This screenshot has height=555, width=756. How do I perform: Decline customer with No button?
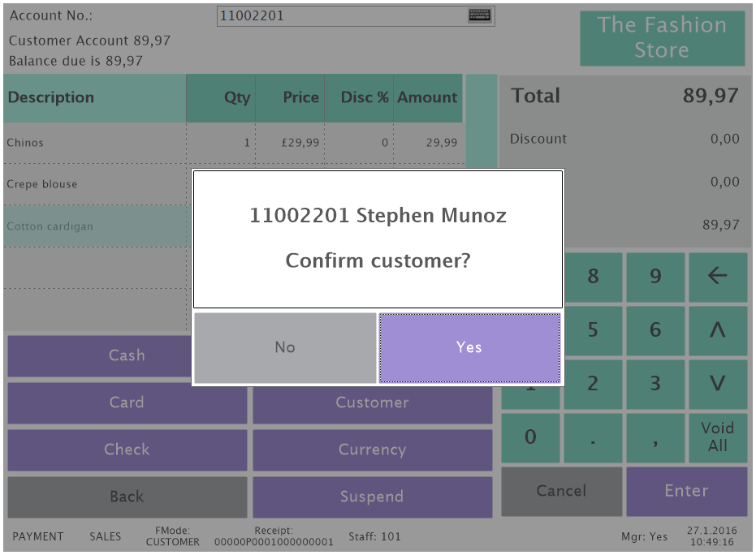285,347
